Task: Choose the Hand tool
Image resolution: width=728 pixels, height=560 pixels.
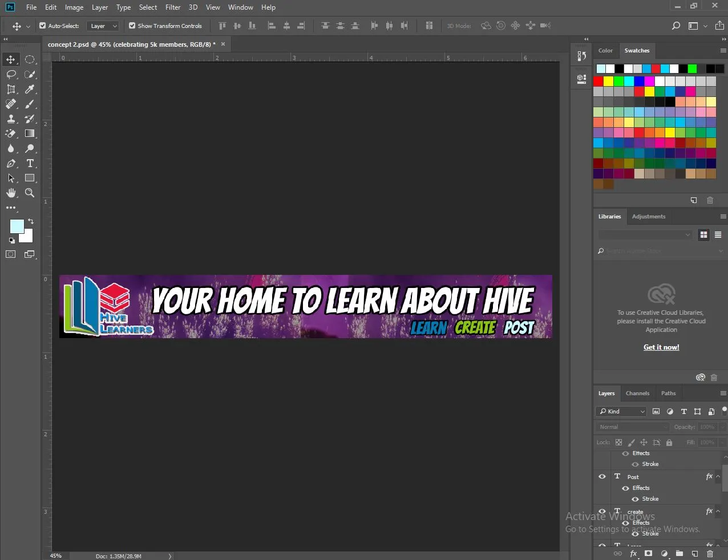Action: 11,193
